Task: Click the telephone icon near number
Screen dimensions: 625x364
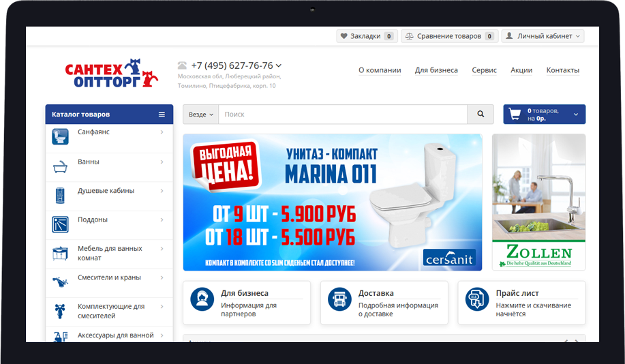Action: coord(182,65)
